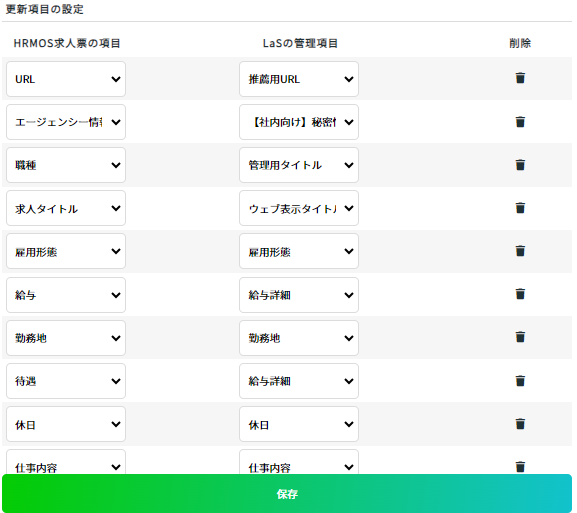Trash the 求人タイトル mapping row
Viewport: 577px width, 513px height.
point(520,208)
